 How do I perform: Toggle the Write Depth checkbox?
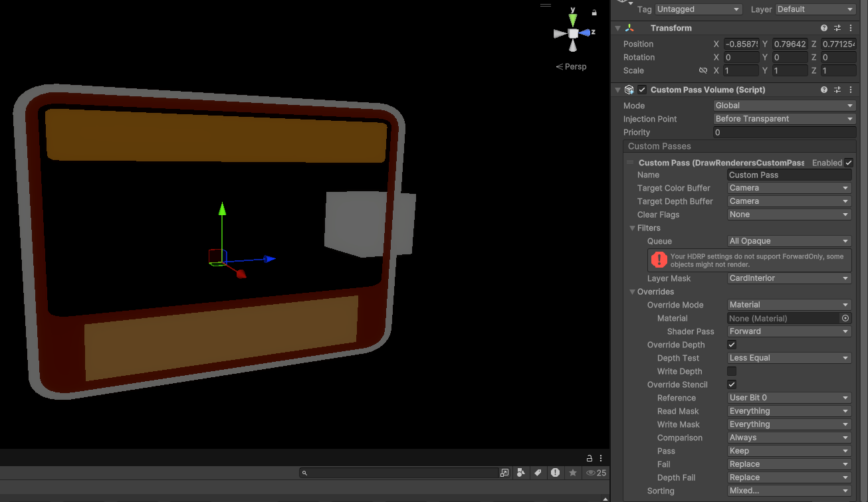(731, 371)
